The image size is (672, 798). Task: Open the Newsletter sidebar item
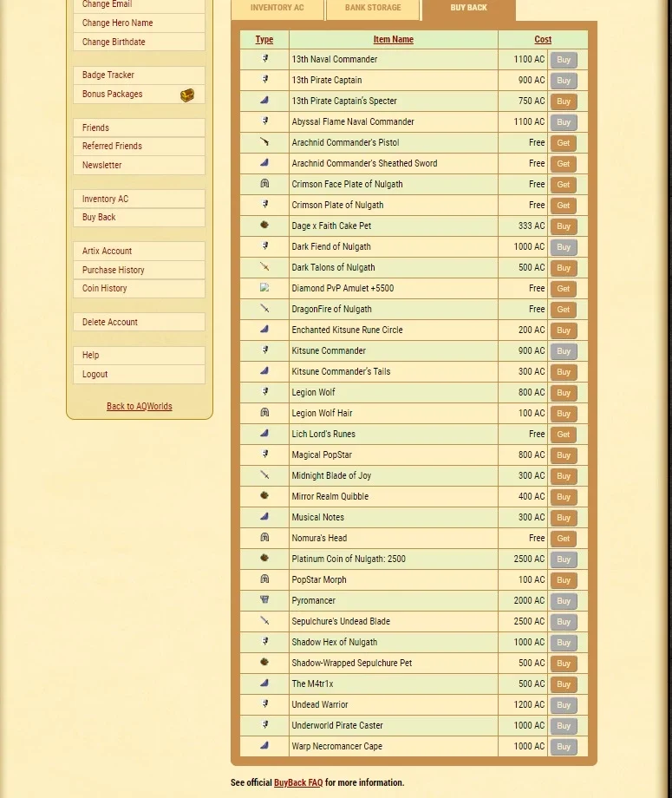139,166
